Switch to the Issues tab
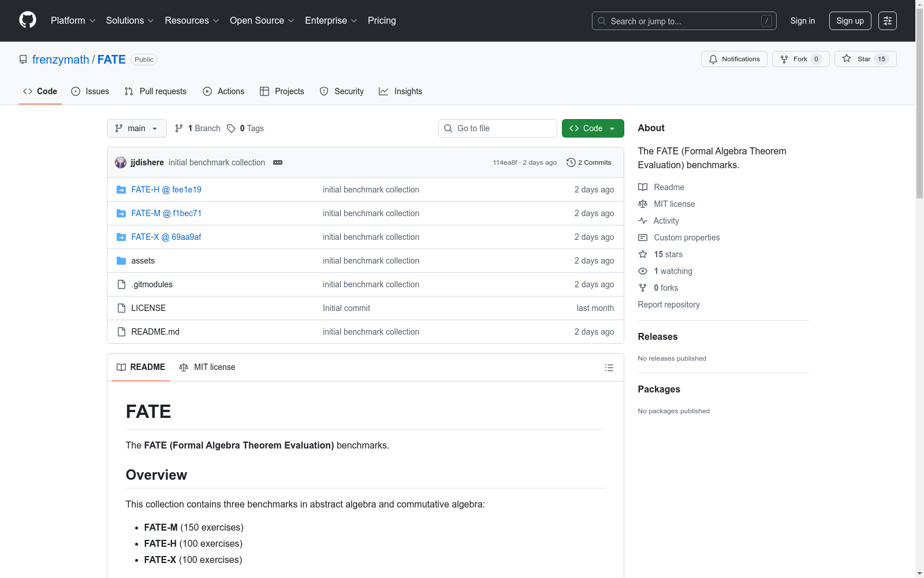Image resolution: width=924 pixels, height=578 pixels. pos(90,91)
